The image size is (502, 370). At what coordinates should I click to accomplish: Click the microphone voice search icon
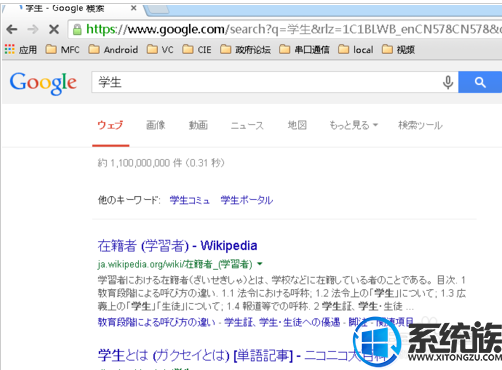pos(448,82)
